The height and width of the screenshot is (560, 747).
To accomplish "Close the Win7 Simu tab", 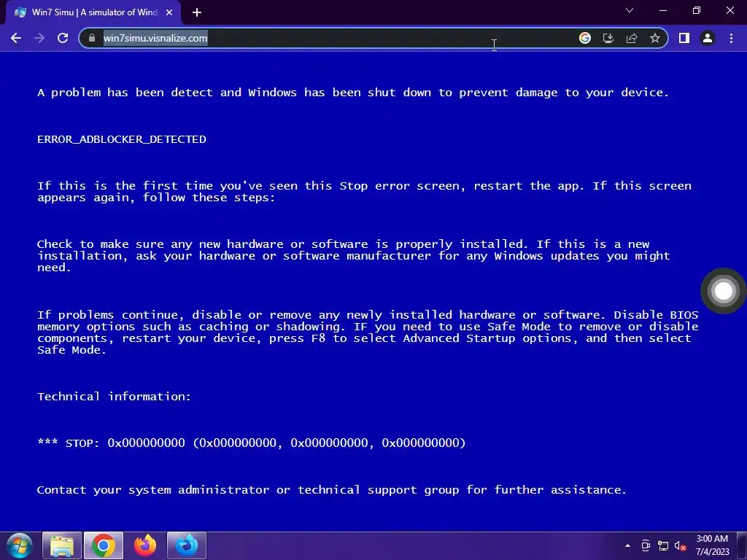I will [x=169, y=13].
